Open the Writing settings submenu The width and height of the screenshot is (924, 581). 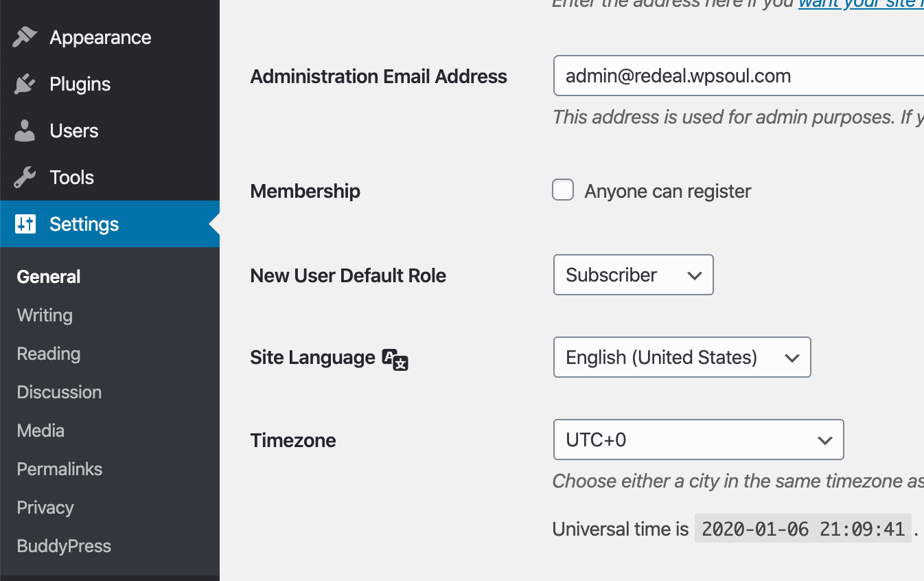pos(45,315)
